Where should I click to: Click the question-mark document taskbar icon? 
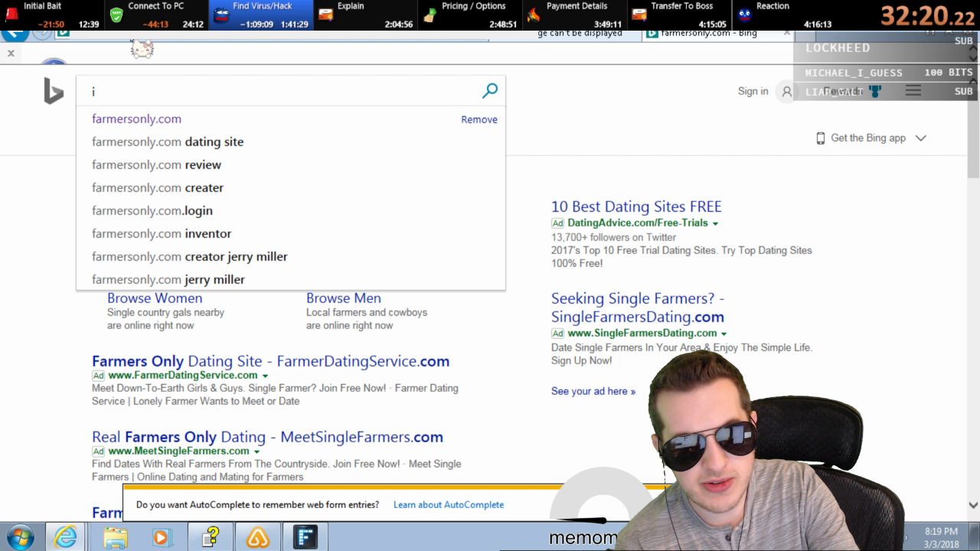pyautogui.click(x=211, y=537)
